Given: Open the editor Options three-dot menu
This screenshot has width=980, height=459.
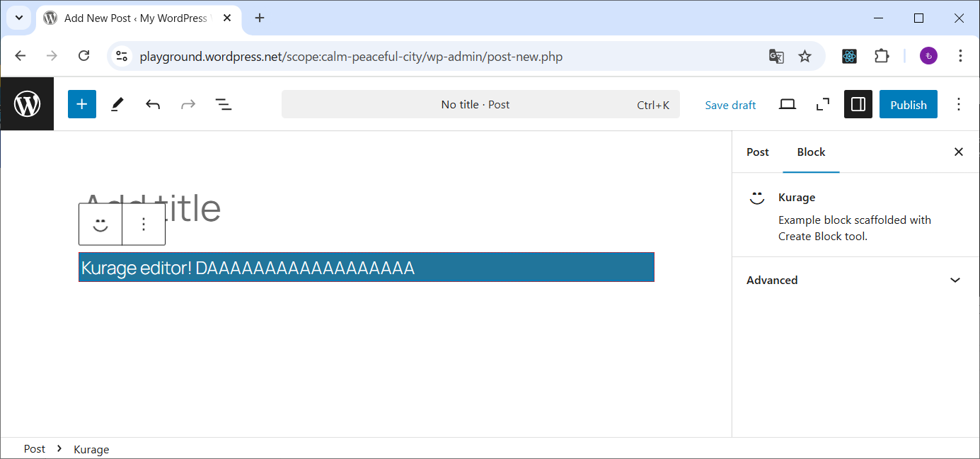Looking at the screenshot, I should [959, 104].
